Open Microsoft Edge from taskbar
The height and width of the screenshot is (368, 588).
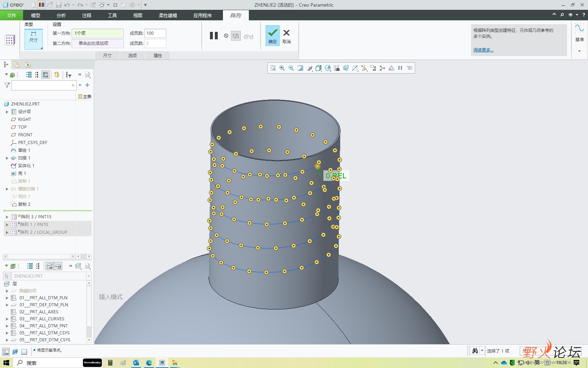pyautogui.click(x=149, y=363)
